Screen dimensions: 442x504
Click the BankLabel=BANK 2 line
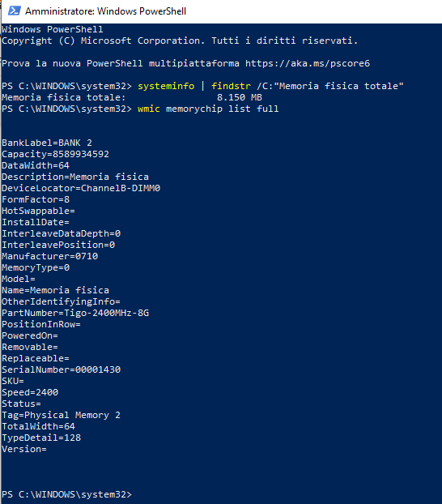tap(47, 143)
